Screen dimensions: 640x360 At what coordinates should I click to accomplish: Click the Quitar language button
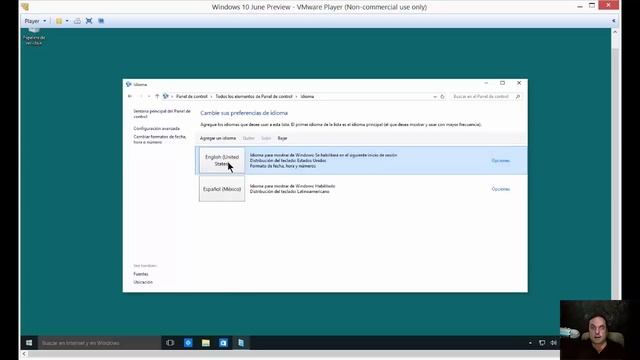click(248, 138)
